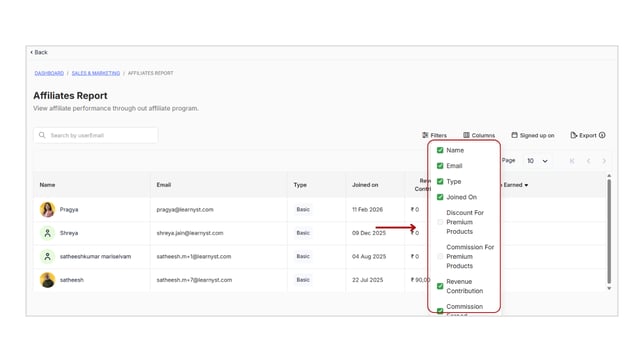
Task: Click the scrollbar up arrow
Action: coord(609,176)
